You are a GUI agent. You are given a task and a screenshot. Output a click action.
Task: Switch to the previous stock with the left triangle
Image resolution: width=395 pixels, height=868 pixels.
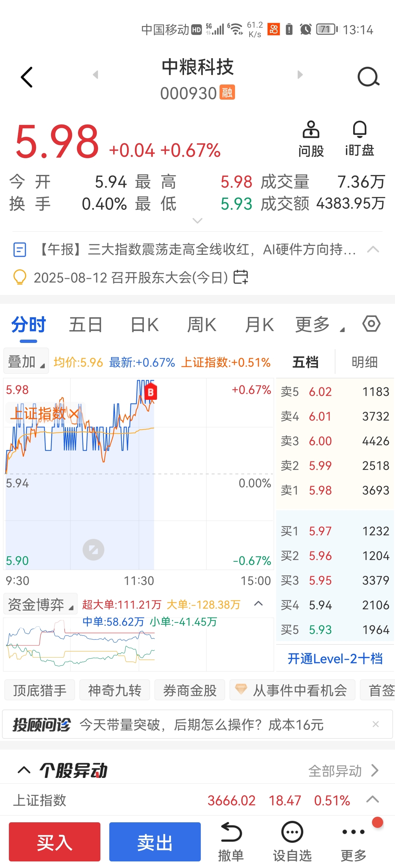click(95, 74)
